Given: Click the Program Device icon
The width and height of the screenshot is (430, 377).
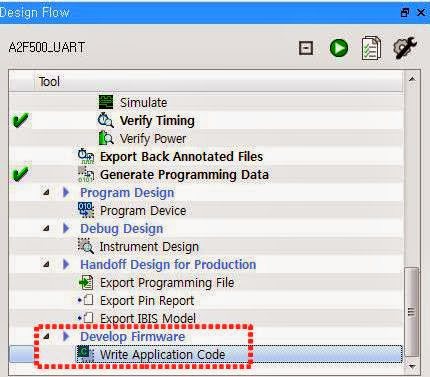Looking at the screenshot, I should coord(86,210).
